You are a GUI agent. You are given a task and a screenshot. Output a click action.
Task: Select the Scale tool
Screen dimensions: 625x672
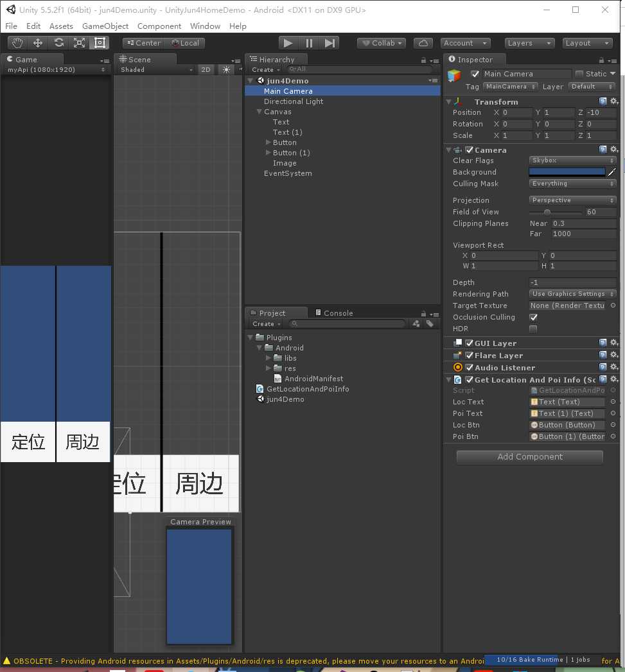pyautogui.click(x=79, y=43)
